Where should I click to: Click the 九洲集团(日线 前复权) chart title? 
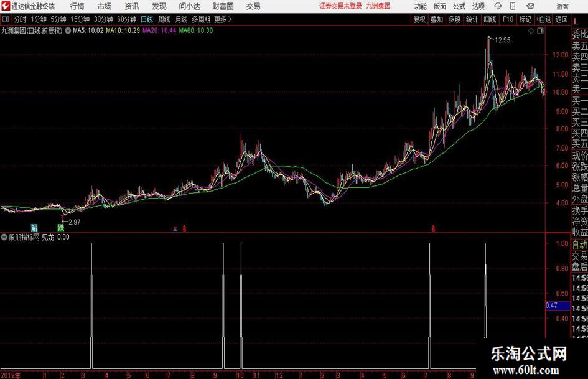click(x=32, y=30)
